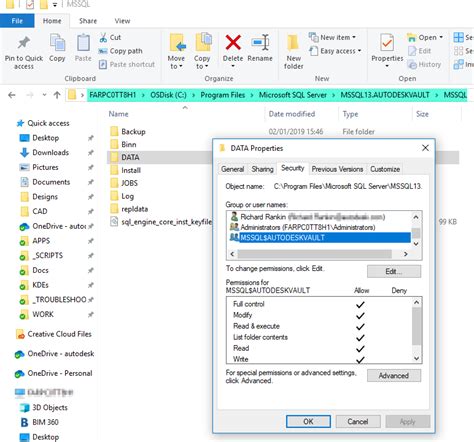
Task: Click permissions list scrollbar down arrow
Action: click(417, 358)
